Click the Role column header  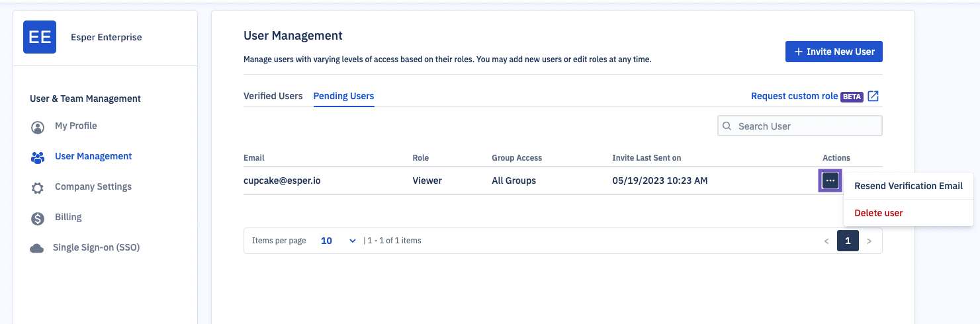click(421, 158)
